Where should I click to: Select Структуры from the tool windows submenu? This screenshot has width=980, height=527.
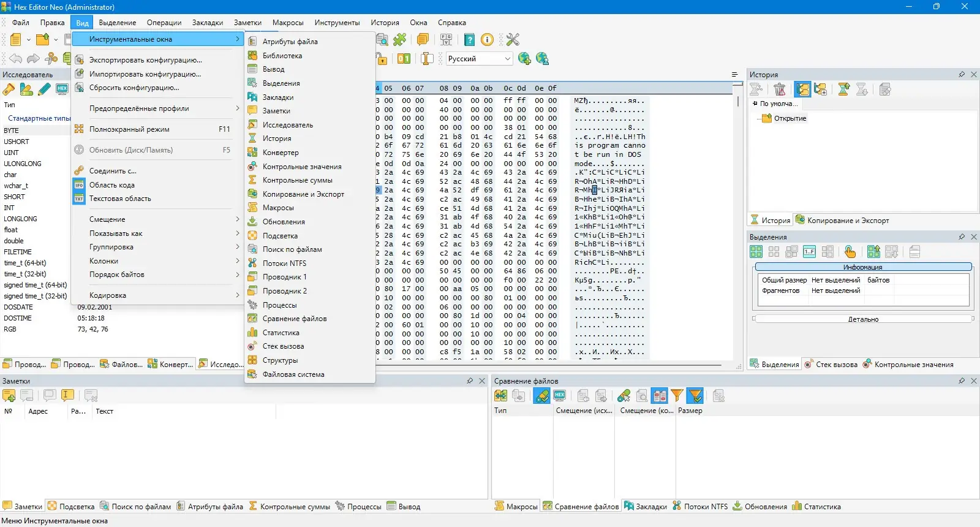click(x=280, y=360)
